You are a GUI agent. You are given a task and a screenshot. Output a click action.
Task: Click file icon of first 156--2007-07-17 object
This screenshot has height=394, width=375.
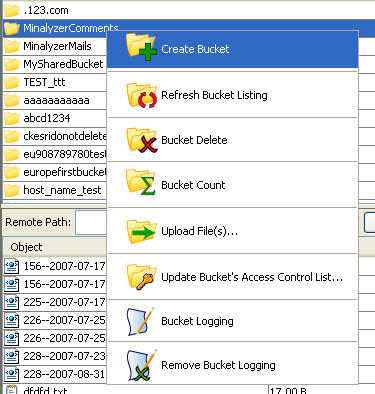pos(12,266)
